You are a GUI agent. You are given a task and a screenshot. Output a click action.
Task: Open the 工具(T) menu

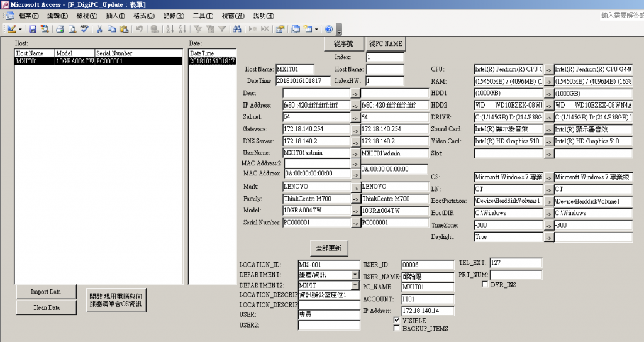203,16
